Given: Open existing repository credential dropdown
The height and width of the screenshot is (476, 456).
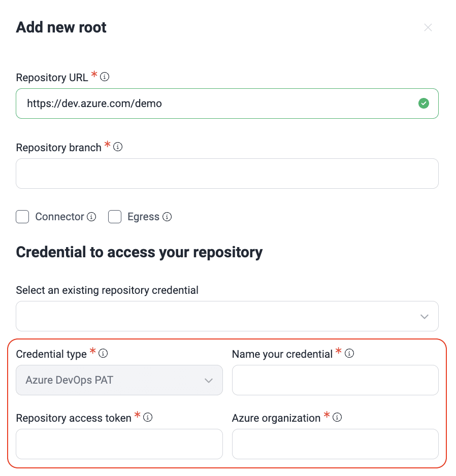Looking at the screenshot, I should pyautogui.click(x=227, y=316).
